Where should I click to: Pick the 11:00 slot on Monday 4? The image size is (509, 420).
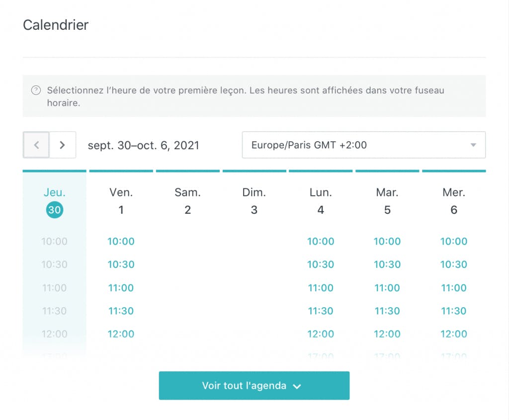click(321, 288)
